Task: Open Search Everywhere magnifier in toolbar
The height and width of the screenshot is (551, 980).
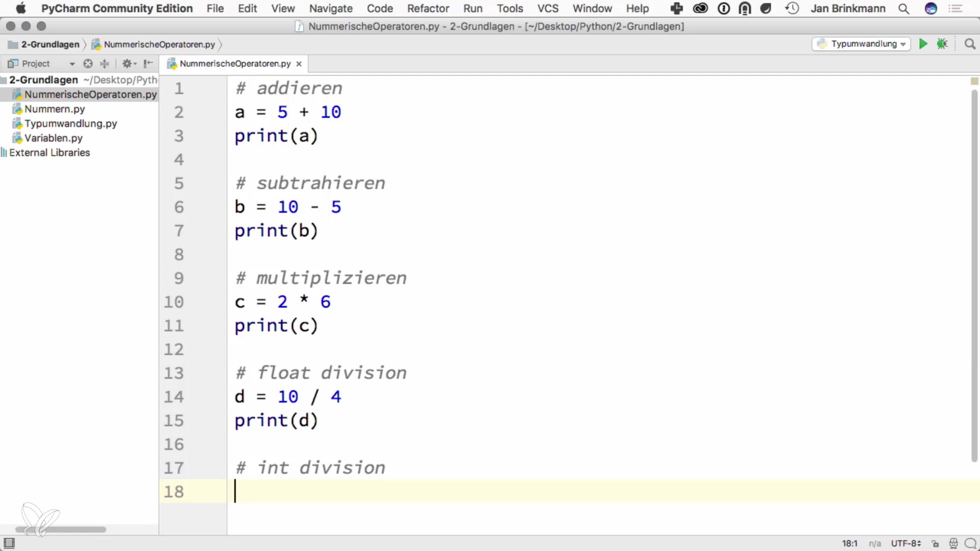Action: point(970,44)
